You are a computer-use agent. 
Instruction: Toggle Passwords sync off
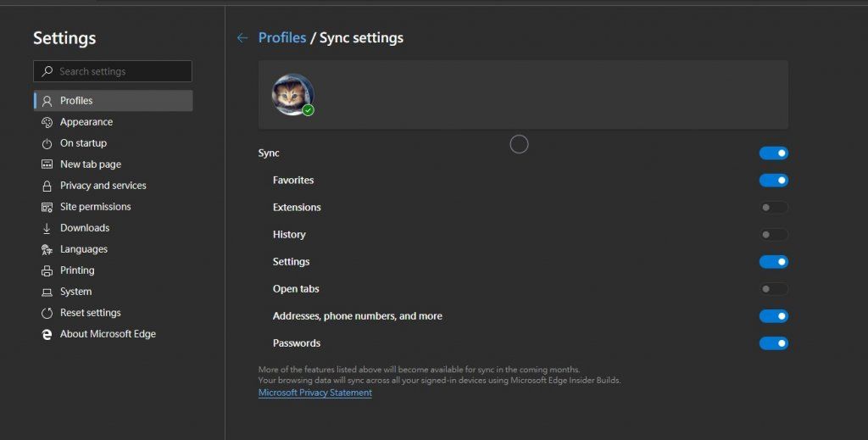[x=773, y=343]
